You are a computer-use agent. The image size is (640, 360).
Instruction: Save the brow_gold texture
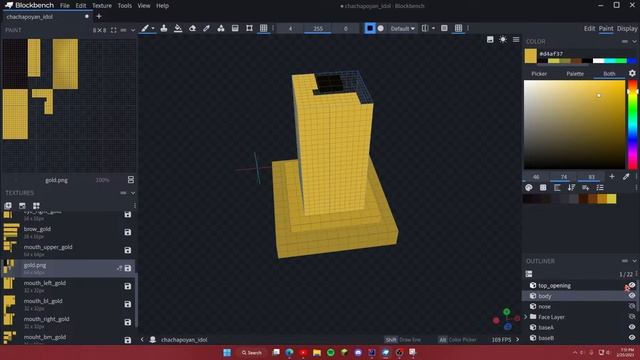click(128, 232)
